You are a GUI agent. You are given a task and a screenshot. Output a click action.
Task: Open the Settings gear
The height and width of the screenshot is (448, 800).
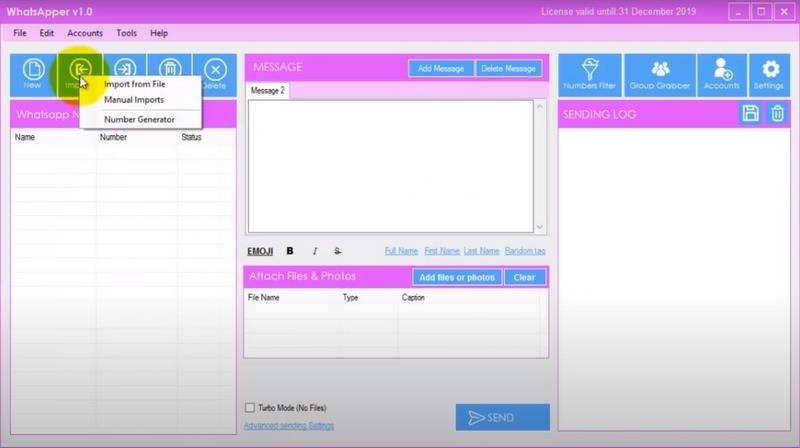[769, 75]
